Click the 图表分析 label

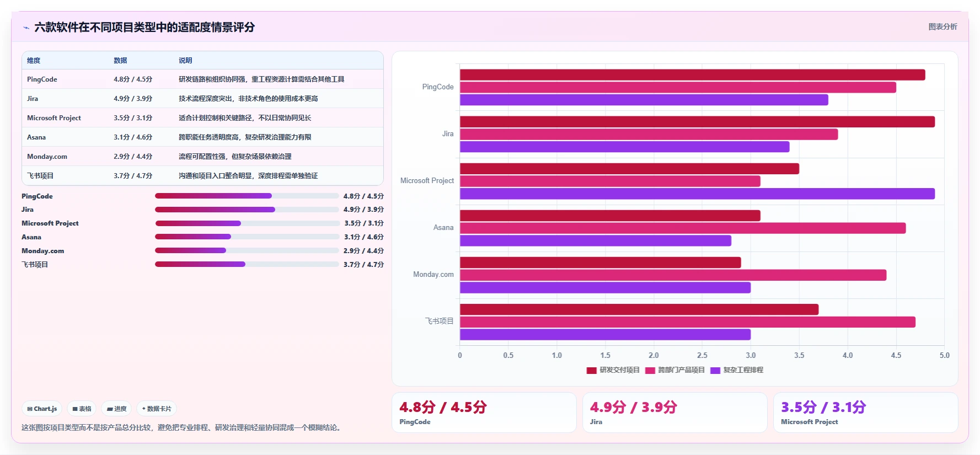coord(942,26)
